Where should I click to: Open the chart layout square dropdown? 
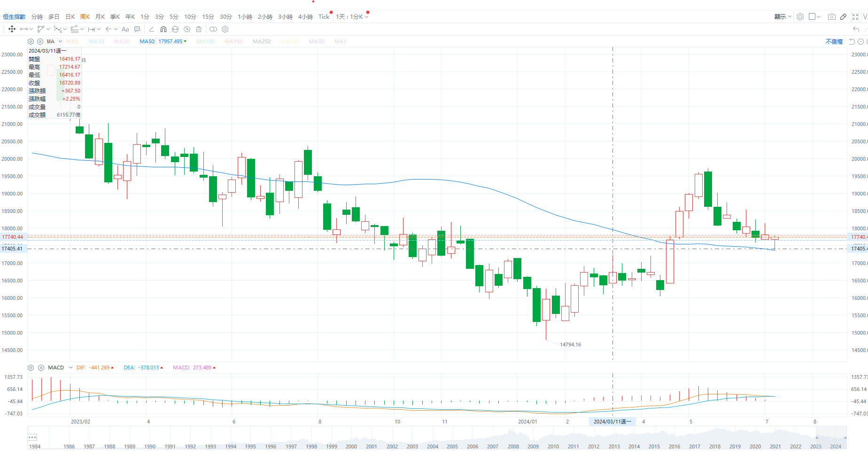pyautogui.click(x=814, y=16)
